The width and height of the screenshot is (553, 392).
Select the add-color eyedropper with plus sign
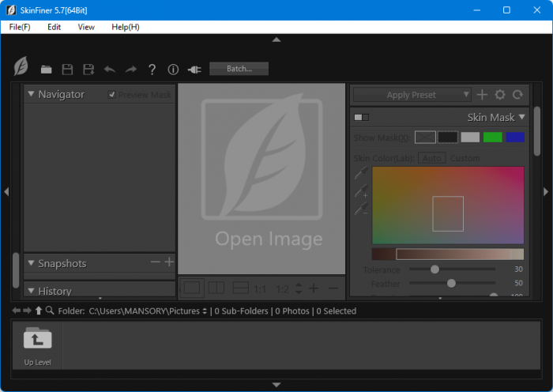point(361,190)
